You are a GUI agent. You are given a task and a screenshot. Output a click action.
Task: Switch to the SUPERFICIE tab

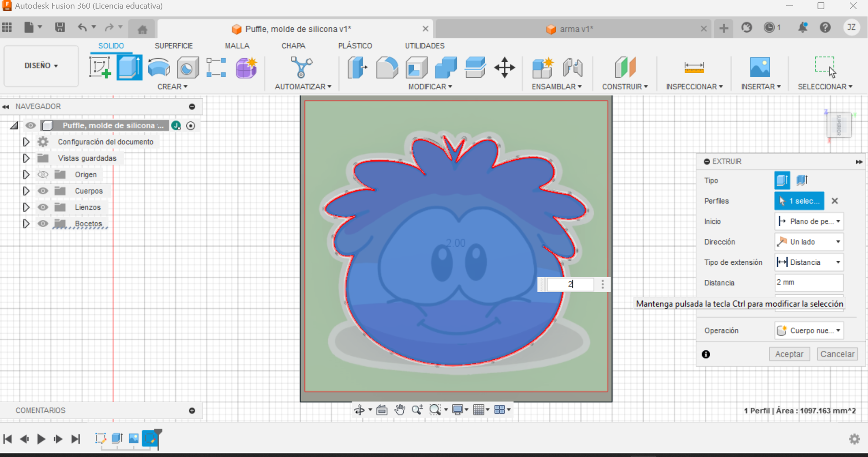point(174,46)
